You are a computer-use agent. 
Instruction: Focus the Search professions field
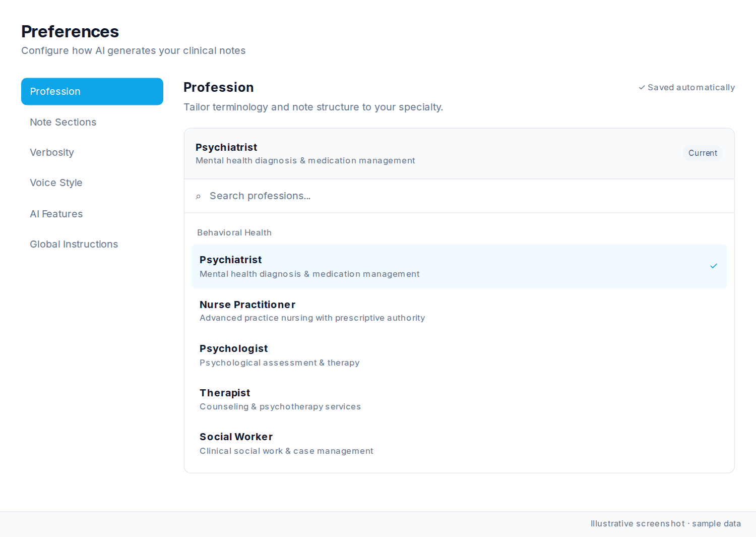pos(459,196)
